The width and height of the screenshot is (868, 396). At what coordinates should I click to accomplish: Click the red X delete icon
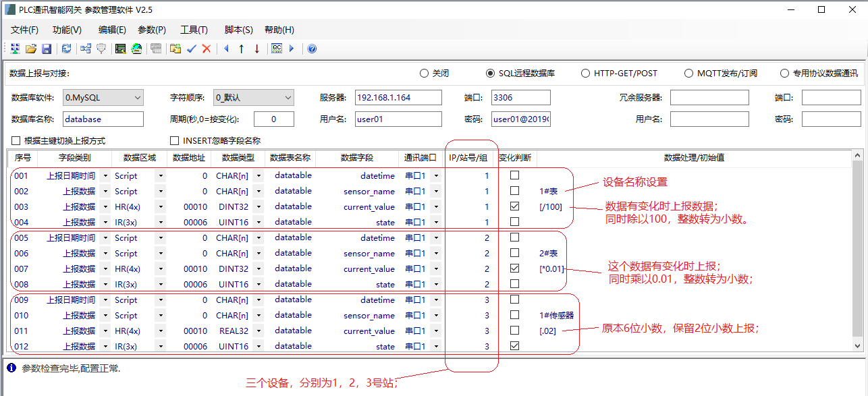click(x=207, y=49)
